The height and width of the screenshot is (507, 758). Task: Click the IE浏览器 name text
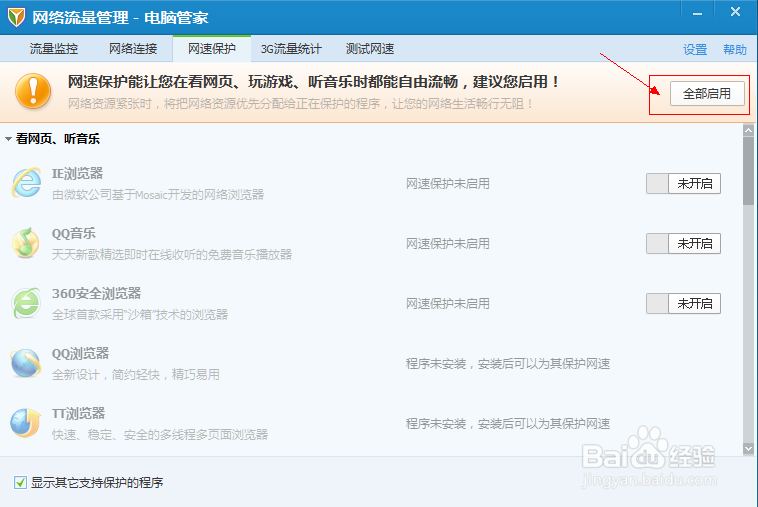click(77, 173)
